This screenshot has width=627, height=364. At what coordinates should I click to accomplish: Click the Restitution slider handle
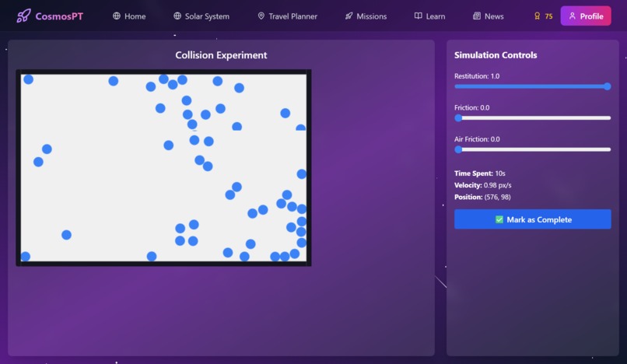point(608,86)
